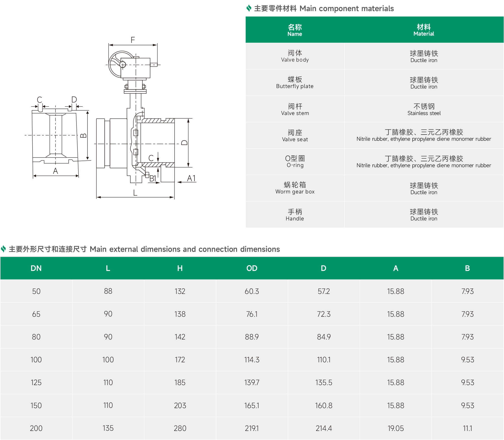
Task: Click the DN column header
Action: coord(36,268)
